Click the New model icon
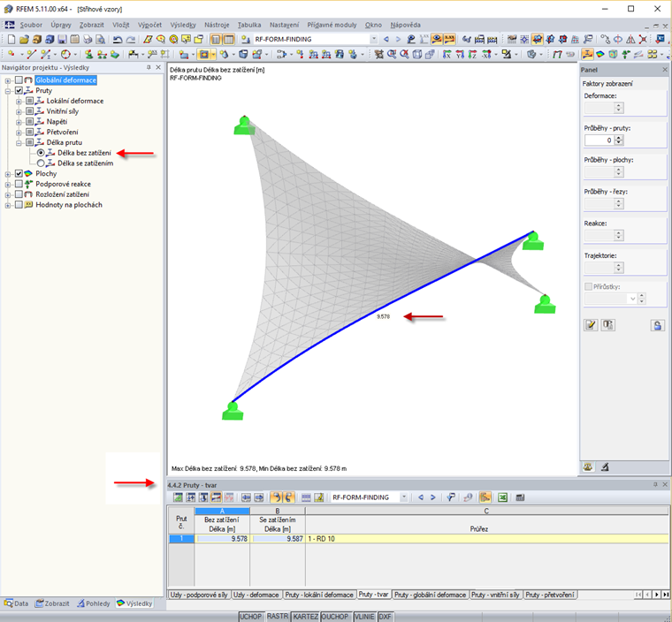Screen dimensions: 672x622 point(11,40)
